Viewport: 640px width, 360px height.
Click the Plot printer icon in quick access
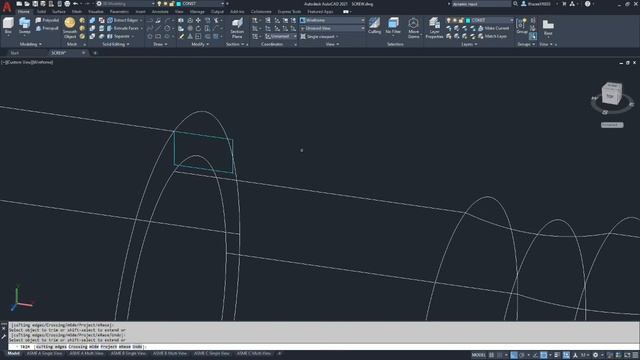(x=67, y=4)
